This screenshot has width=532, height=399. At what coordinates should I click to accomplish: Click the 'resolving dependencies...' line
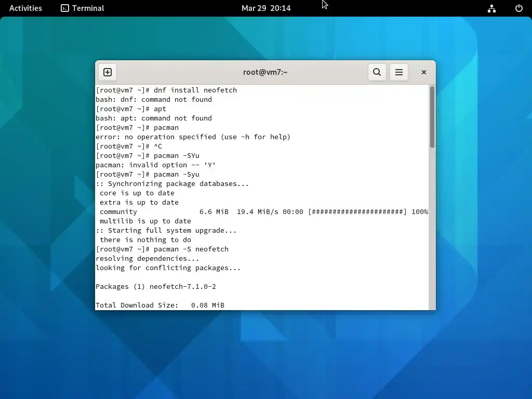point(147,259)
